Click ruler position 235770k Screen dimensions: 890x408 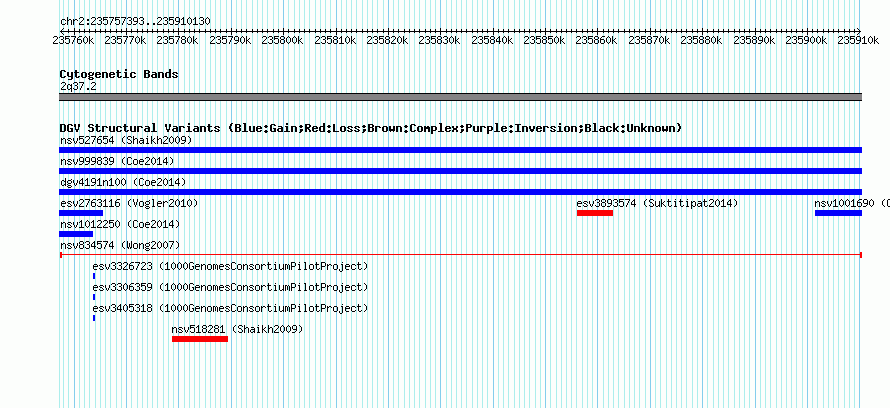coord(125,40)
